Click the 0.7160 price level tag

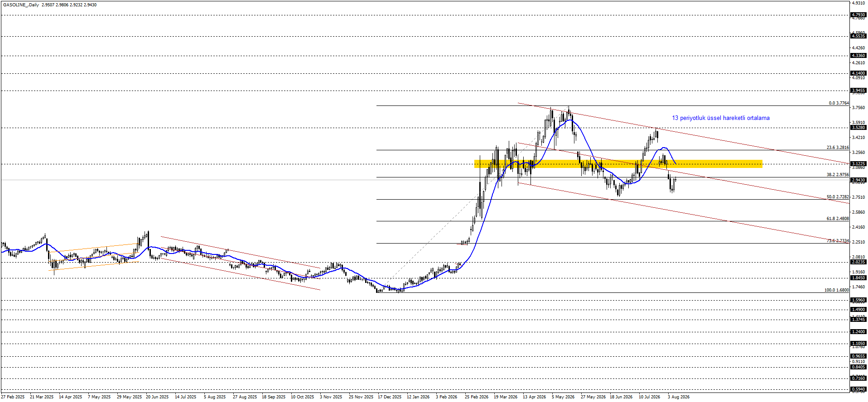tap(858, 378)
